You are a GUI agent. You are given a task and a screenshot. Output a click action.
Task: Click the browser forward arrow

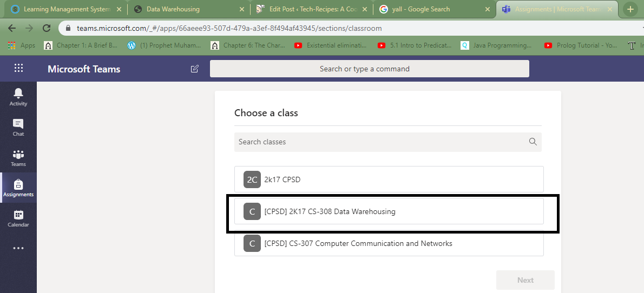click(x=29, y=28)
